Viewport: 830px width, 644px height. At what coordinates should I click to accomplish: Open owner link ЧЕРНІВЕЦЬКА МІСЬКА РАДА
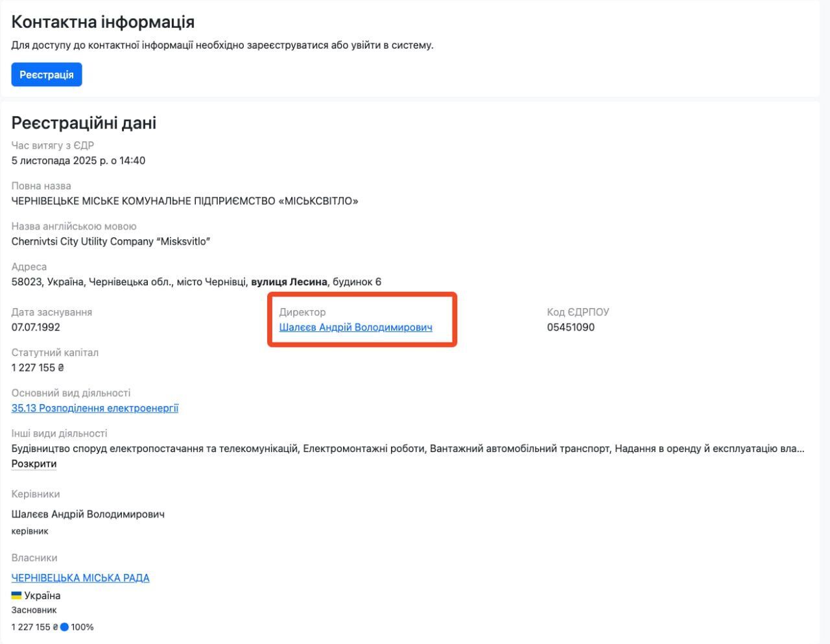tap(80, 578)
